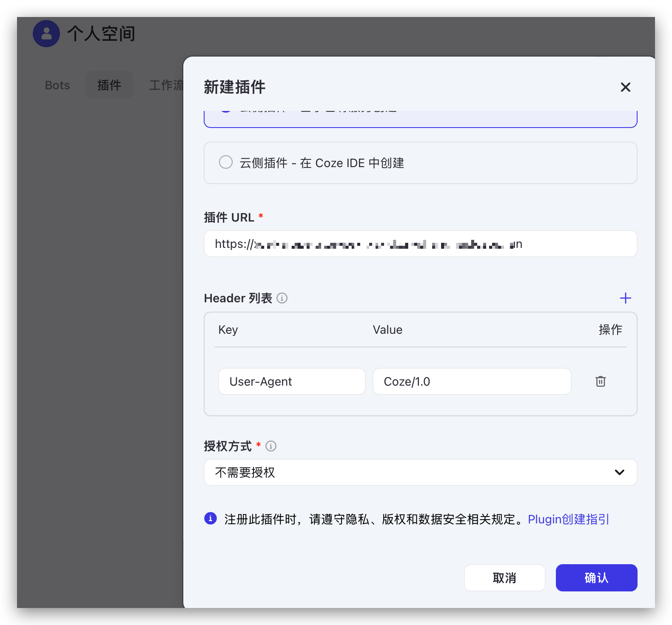
Task: Click the 取消 button
Action: point(504,578)
